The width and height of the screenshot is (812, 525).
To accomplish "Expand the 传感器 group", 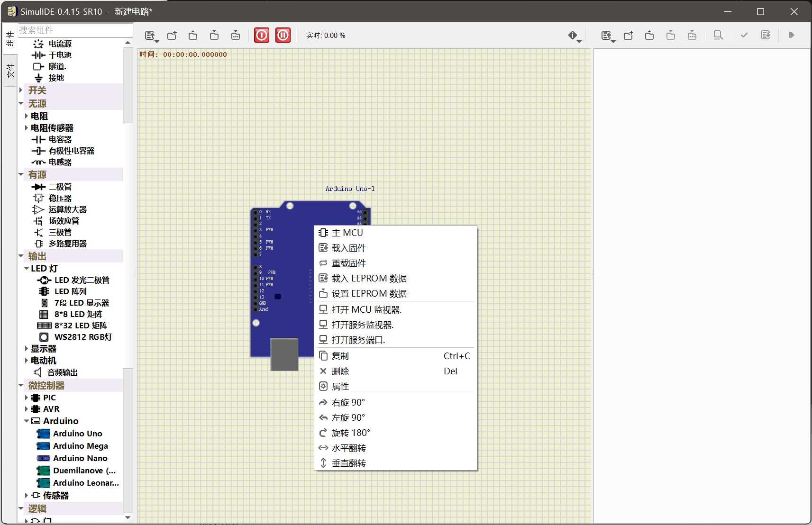I will pos(27,495).
